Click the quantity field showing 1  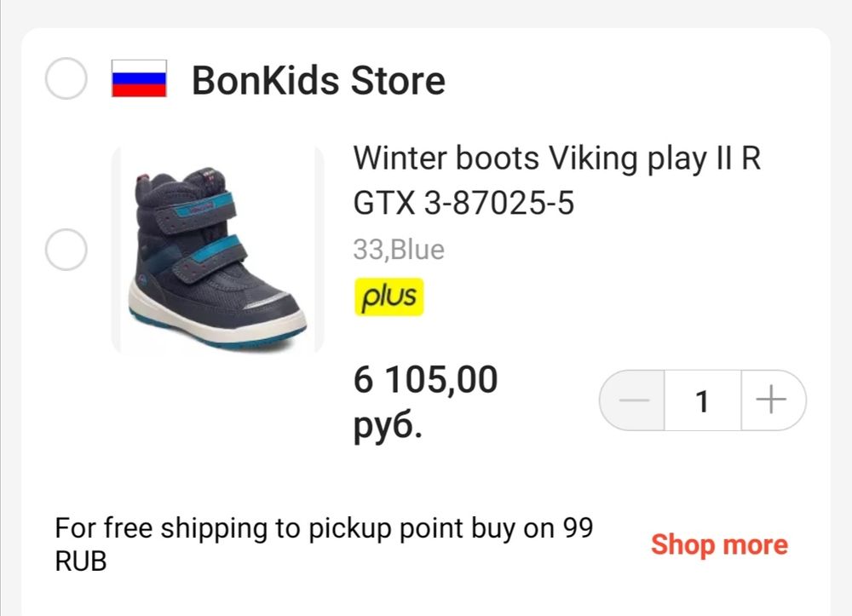701,400
